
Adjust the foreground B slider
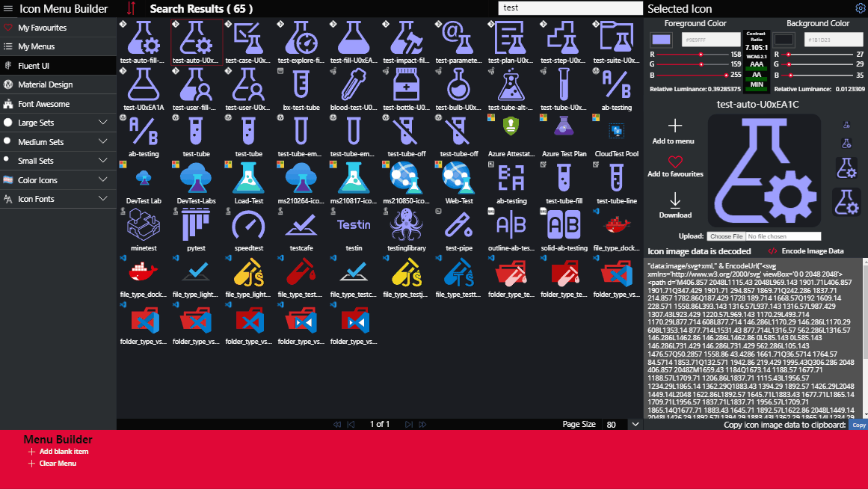[x=692, y=75]
